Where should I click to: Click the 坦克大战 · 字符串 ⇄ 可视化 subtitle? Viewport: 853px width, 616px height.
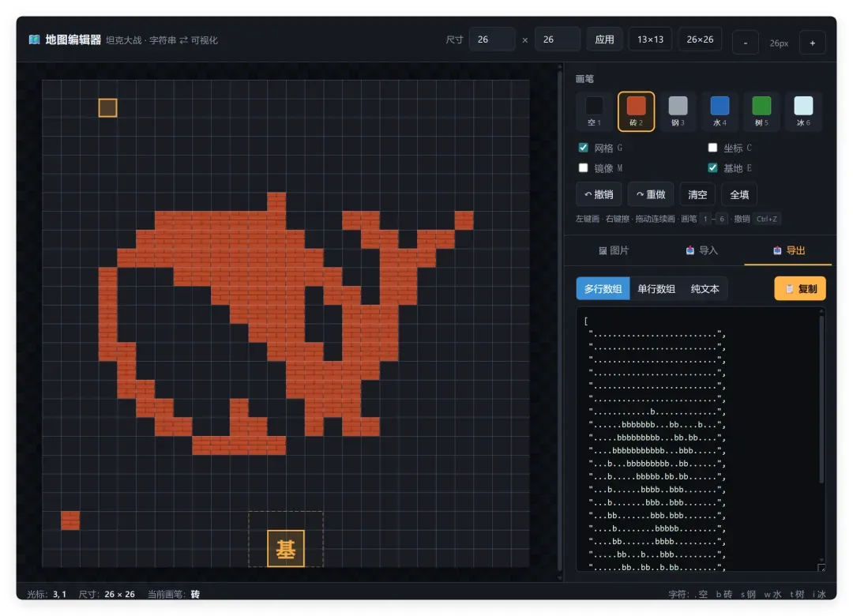[x=162, y=40]
